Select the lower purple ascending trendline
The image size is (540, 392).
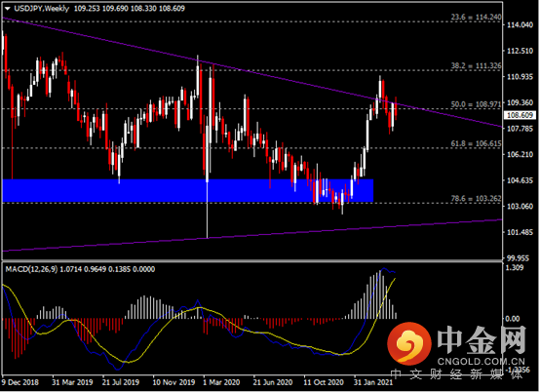[251, 235]
